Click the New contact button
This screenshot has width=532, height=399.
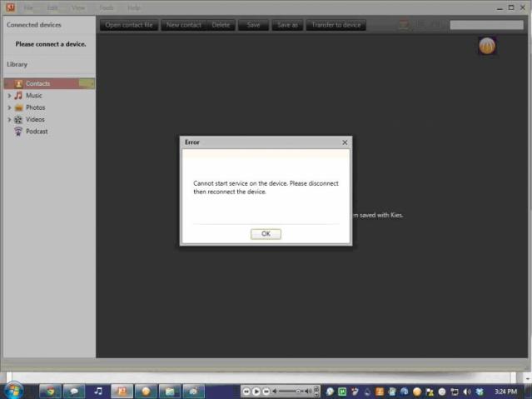pos(183,25)
